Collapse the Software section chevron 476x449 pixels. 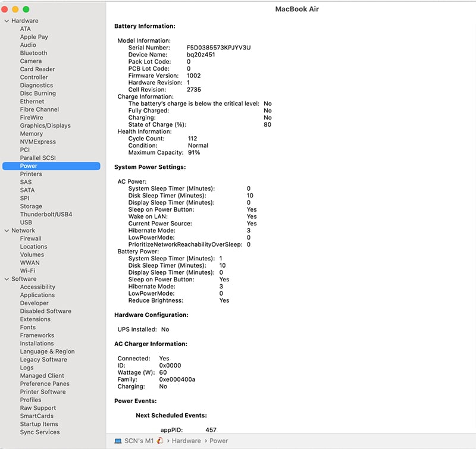[x=7, y=279]
